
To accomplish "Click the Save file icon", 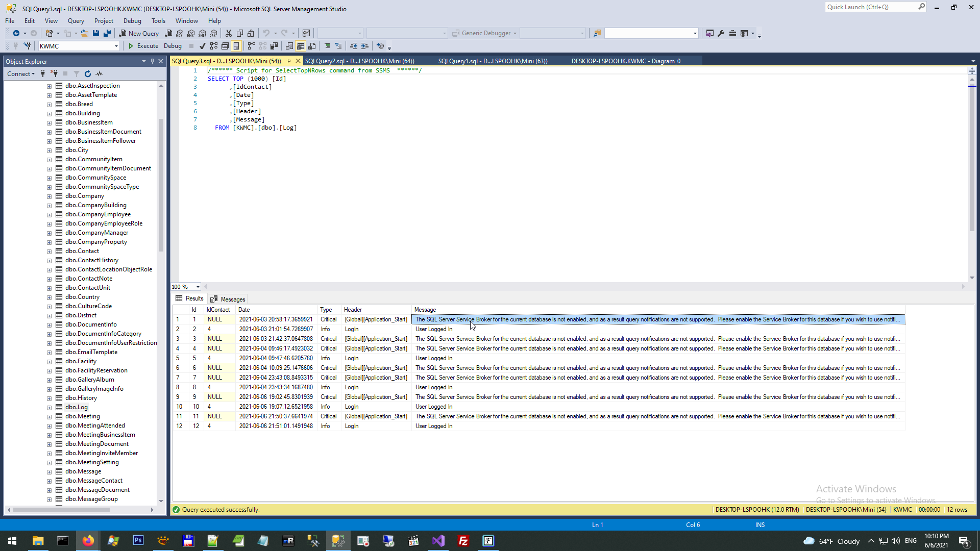I will [x=95, y=33].
